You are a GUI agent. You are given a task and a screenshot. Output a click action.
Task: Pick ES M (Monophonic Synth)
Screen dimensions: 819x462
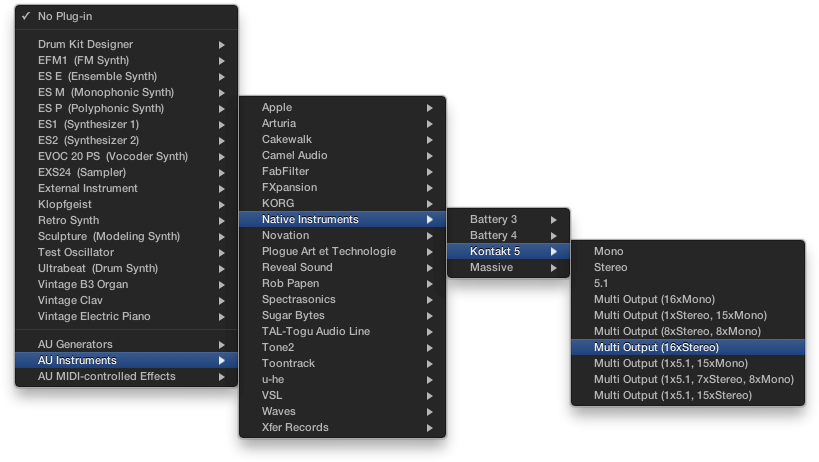click(x=126, y=92)
